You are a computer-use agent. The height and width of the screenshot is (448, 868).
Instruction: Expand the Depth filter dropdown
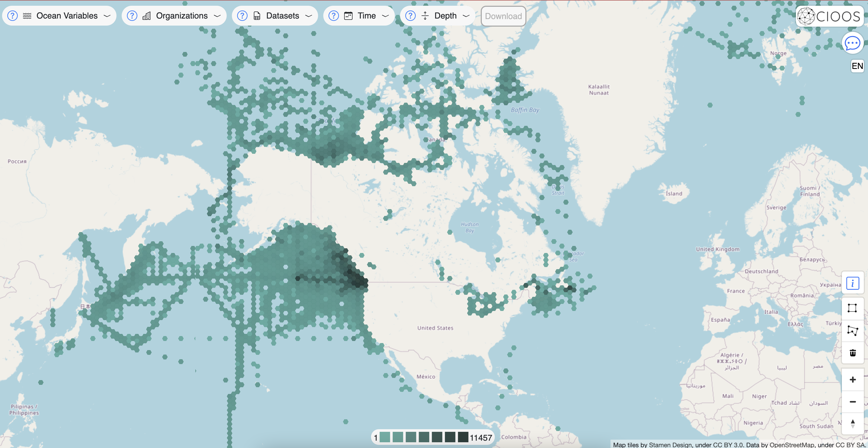[x=466, y=16]
